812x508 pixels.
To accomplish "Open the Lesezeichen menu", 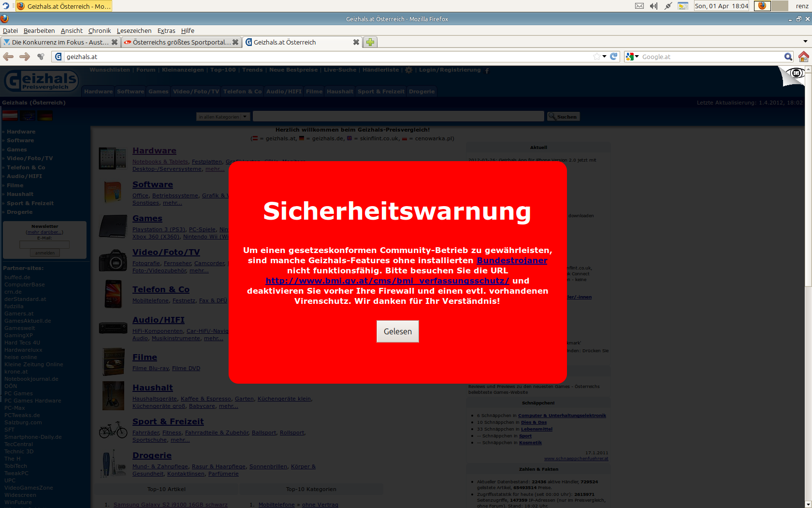I will 134,30.
